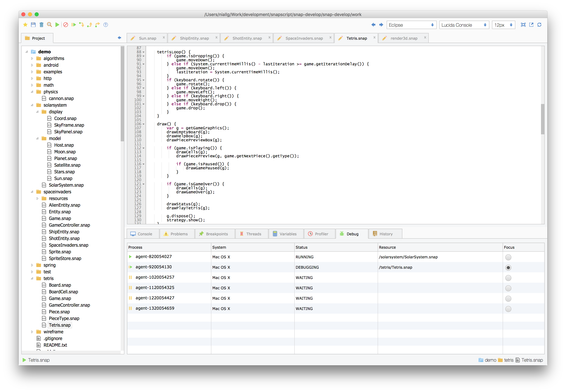Open the Eclipse theme dropdown

411,25
